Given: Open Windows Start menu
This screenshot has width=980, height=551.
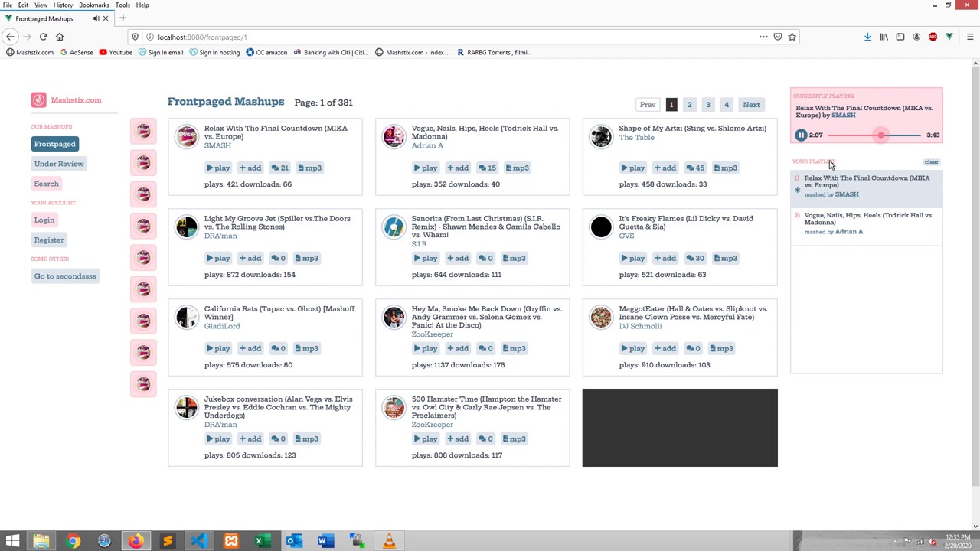Looking at the screenshot, I should (12, 542).
